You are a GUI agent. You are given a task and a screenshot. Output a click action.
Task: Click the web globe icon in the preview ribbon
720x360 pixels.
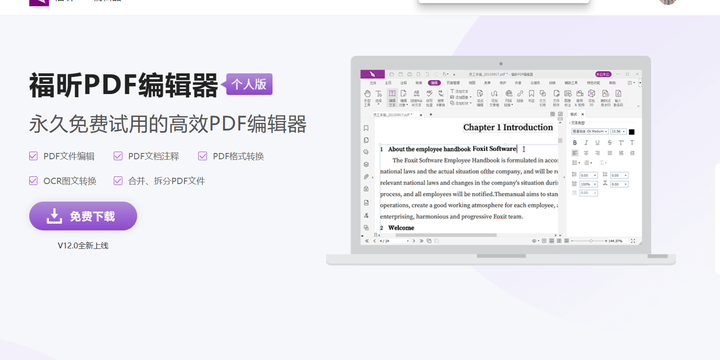point(509,98)
